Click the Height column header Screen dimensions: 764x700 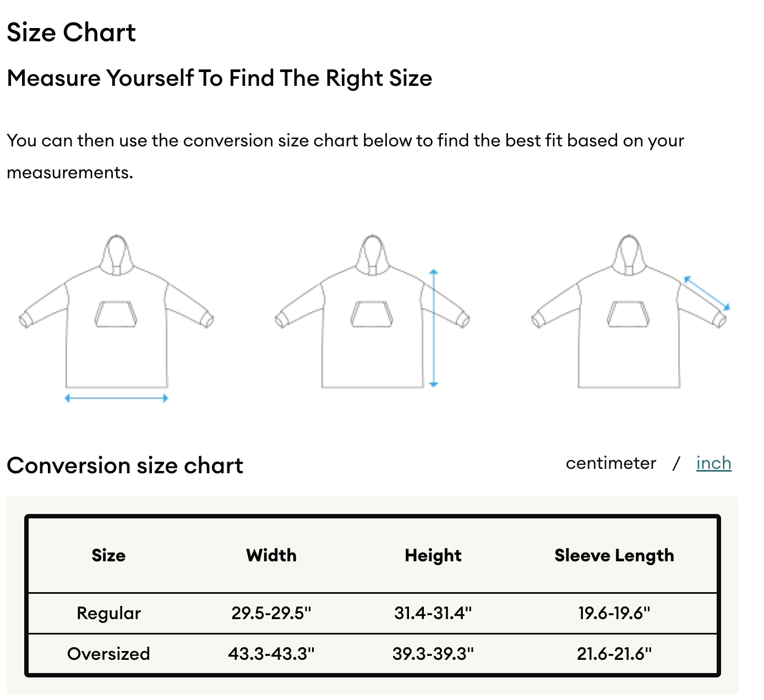[433, 555]
